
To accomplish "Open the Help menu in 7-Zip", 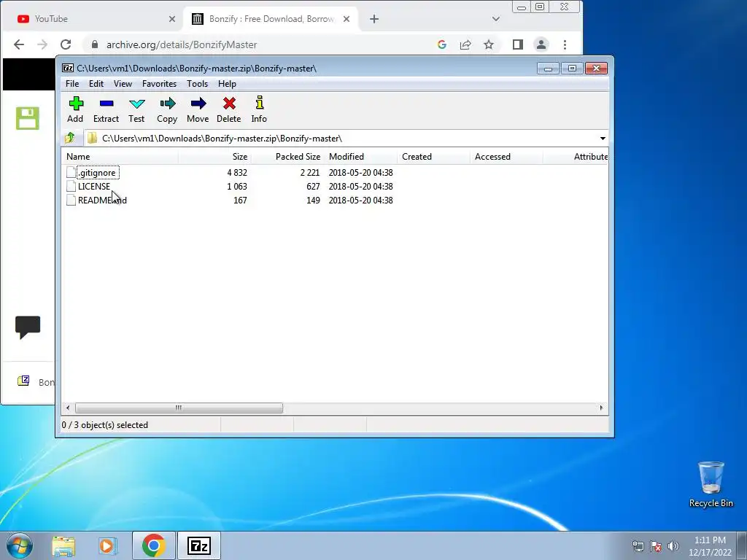I will (228, 84).
